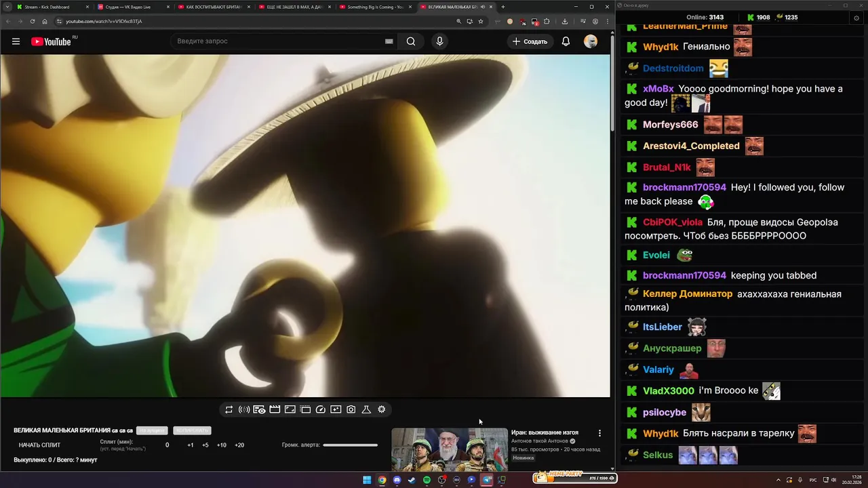
Task: Adjust the Громк. алерта volume slider
Action: click(350, 445)
